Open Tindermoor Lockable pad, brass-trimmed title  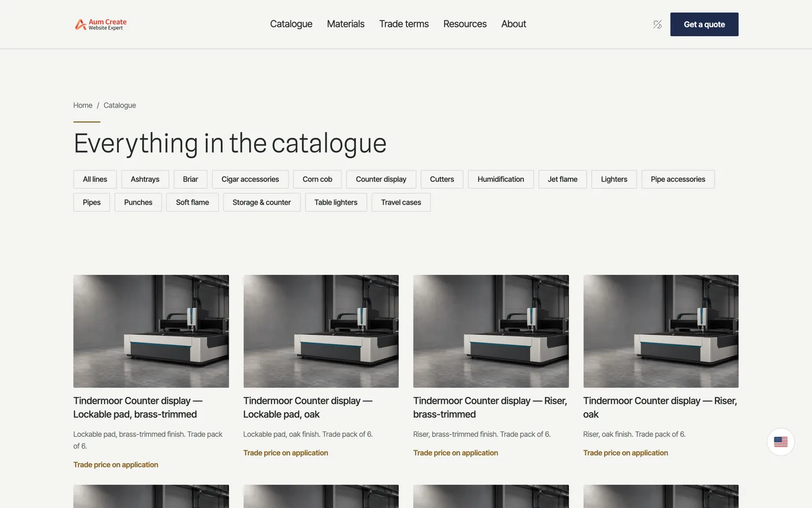tap(138, 407)
